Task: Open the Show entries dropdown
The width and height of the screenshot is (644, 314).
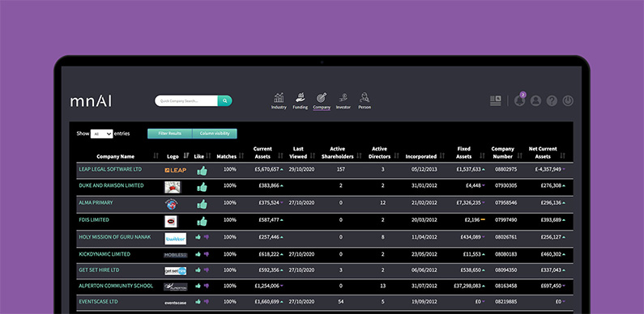Action: coord(101,134)
